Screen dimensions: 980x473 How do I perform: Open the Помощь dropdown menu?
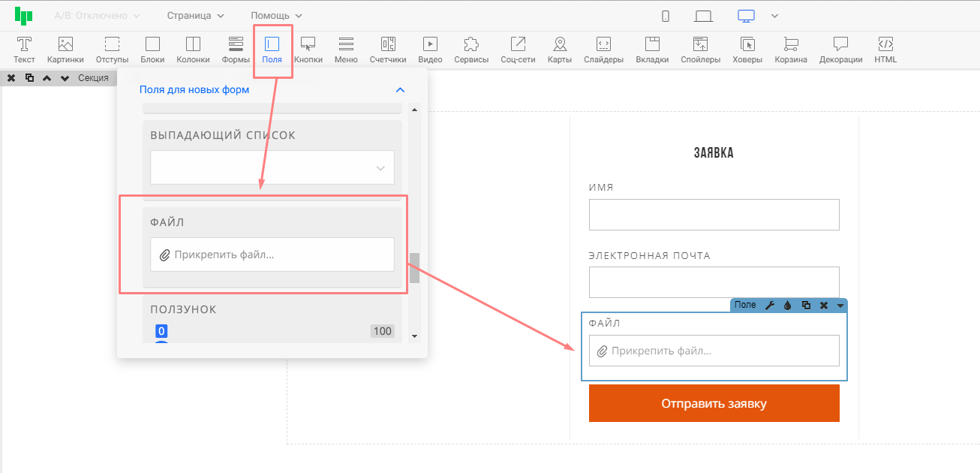pos(276,16)
